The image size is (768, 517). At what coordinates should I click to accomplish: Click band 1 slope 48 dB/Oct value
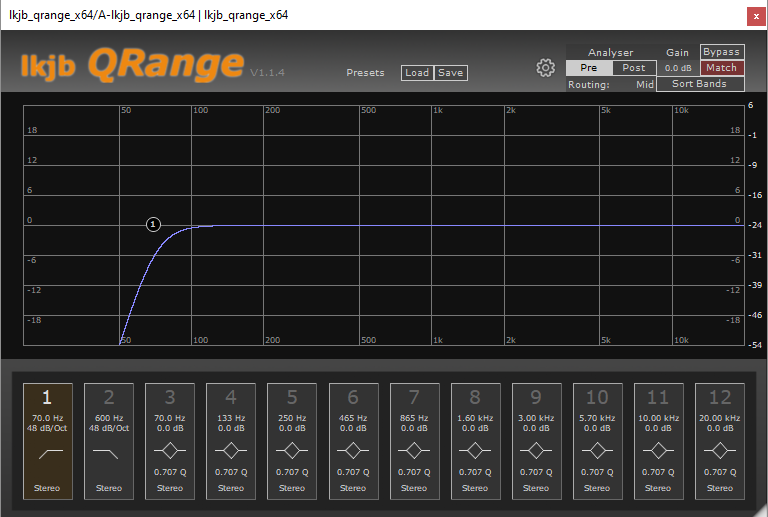(x=47, y=428)
